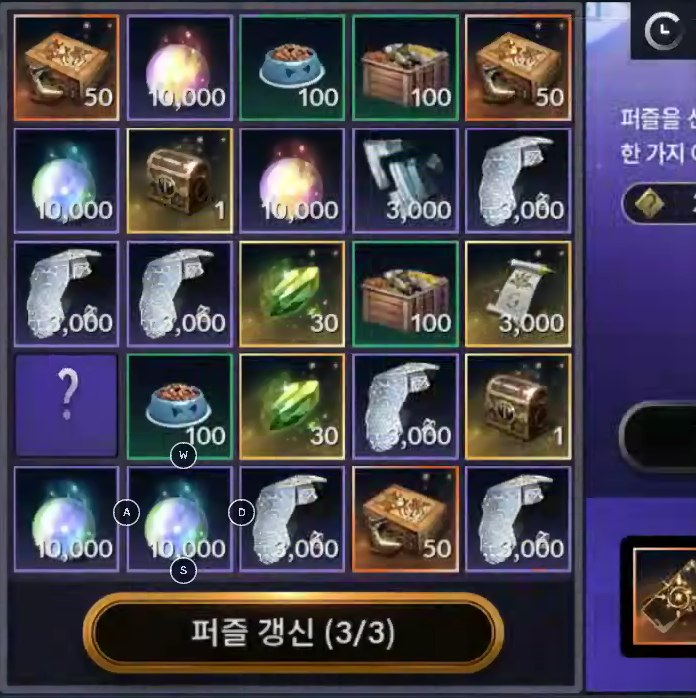
Task: Choose the pet food bowl beside the question tile
Action: pyautogui.click(x=180, y=406)
